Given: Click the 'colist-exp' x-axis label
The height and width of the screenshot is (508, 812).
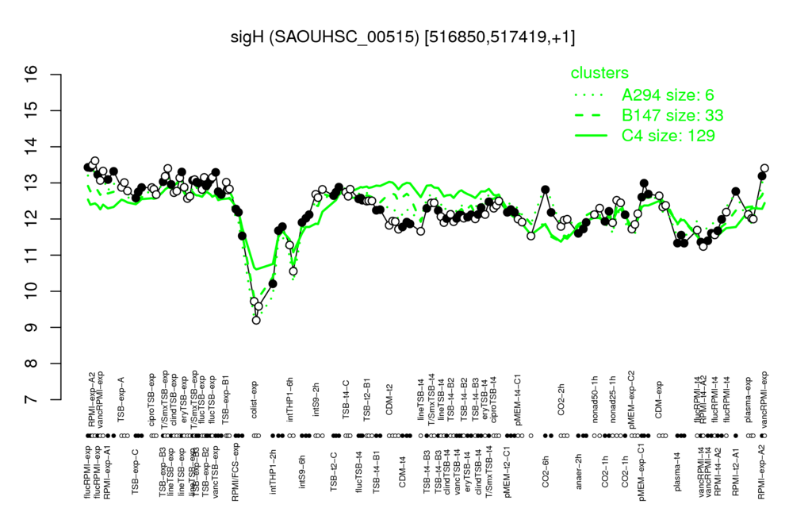Looking at the screenshot, I should 255,399.
